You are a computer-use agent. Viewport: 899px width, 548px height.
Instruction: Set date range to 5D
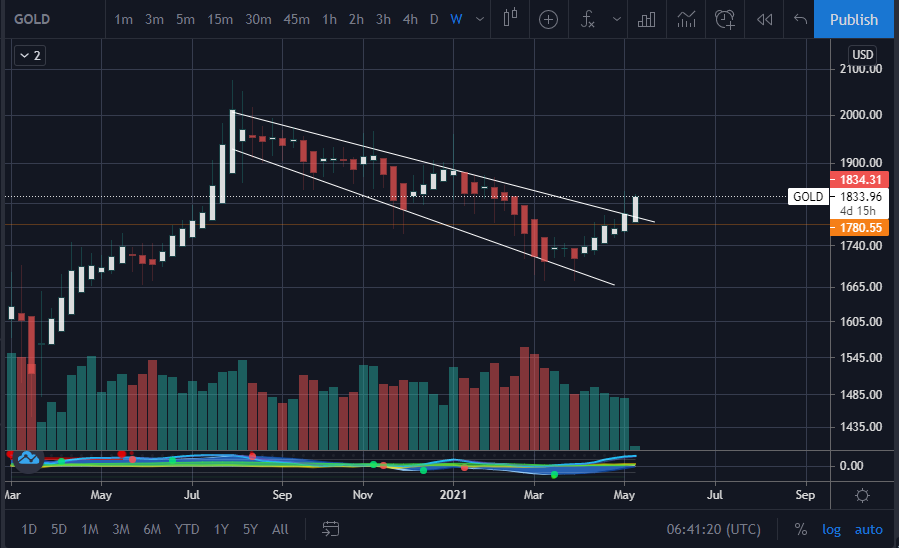(59, 529)
